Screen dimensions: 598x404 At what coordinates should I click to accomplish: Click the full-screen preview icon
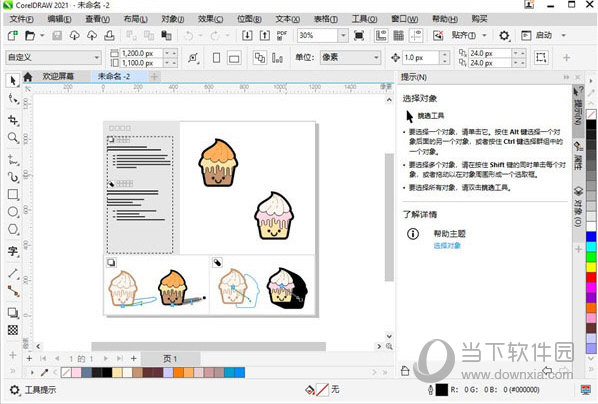click(359, 35)
